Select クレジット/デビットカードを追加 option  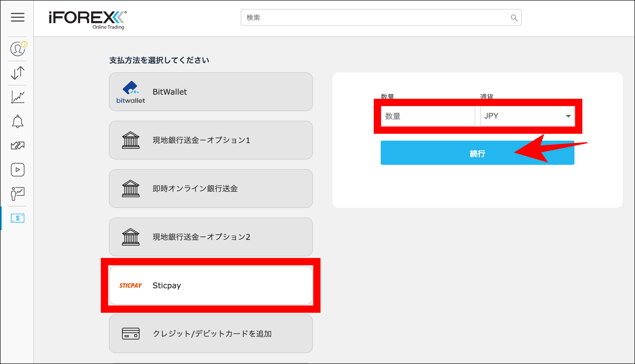tap(211, 334)
